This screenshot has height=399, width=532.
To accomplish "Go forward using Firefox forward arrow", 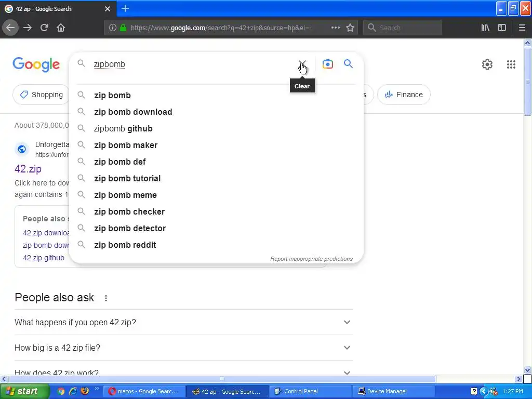I will point(28,28).
